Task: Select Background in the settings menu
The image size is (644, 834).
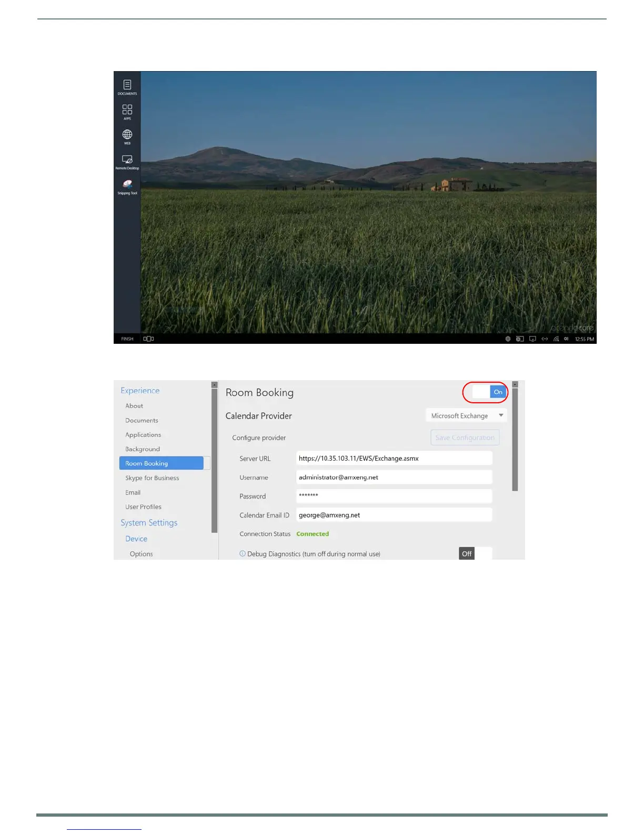Action: point(143,449)
